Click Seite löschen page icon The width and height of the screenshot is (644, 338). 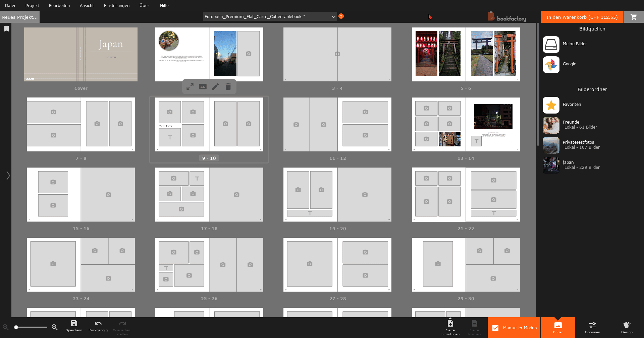point(474,328)
